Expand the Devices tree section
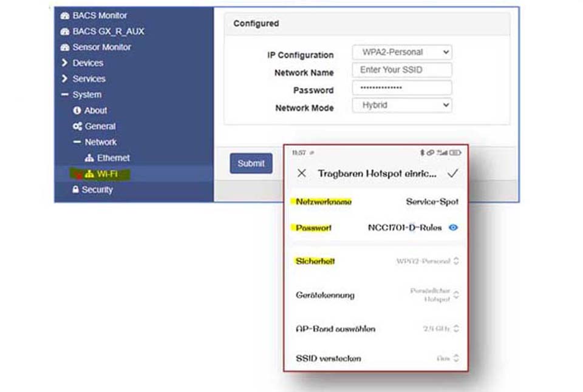The width and height of the screenshot is (583, 392). pyautogui.click(x=65, y=63)
